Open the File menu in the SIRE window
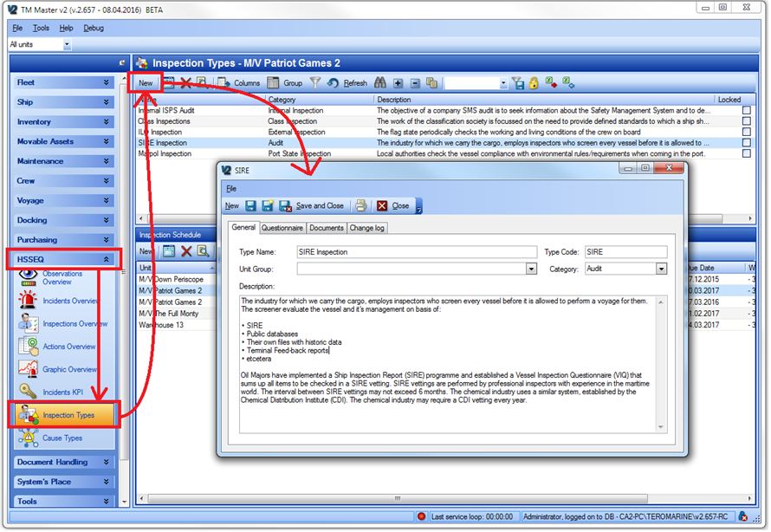 (230, 188)
